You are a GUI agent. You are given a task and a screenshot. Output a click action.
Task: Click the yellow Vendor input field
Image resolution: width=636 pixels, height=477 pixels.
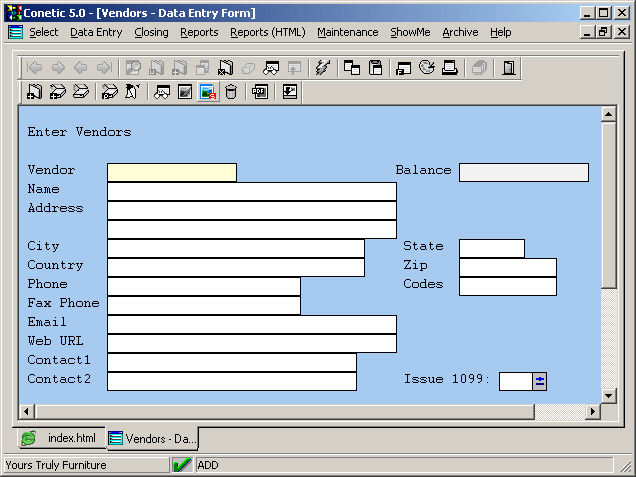[x=172, y=172]
